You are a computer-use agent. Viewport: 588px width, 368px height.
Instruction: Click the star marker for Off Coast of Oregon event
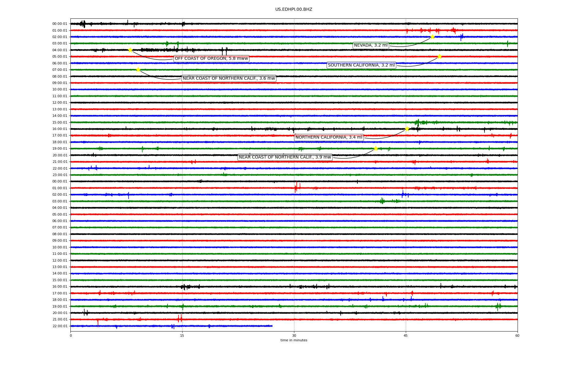coord(130,50)
